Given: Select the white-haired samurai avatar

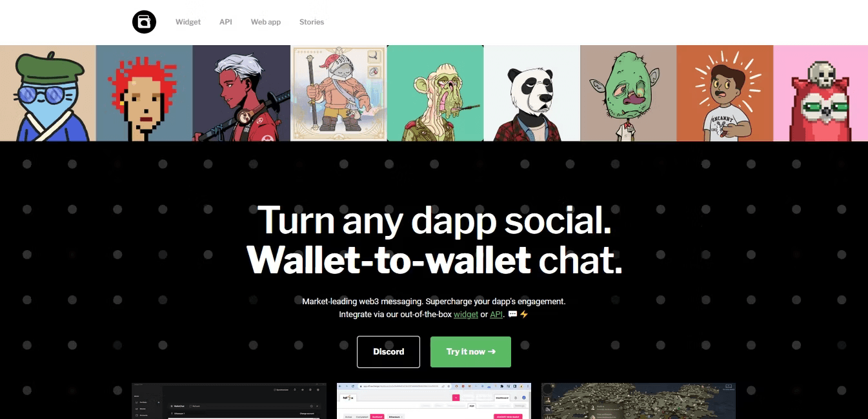Looking at the screenshot, I should click(x=241, y=93).
